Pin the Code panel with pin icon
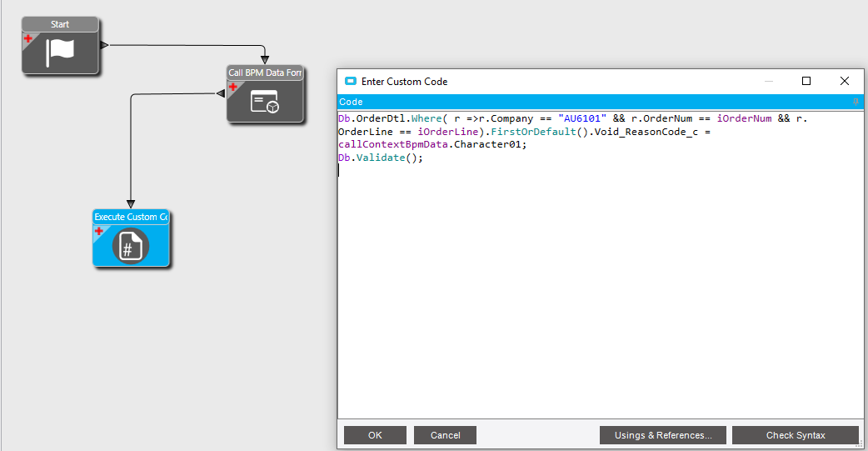The image size is (868, 451). click(x=856, y=102)
